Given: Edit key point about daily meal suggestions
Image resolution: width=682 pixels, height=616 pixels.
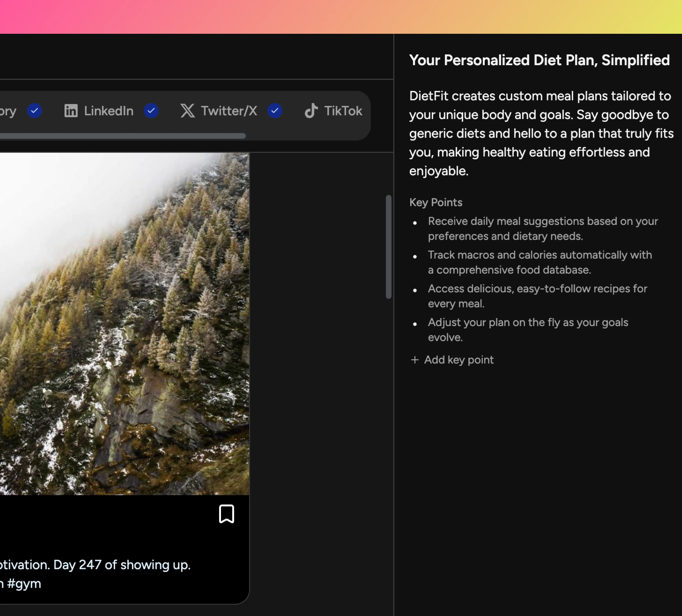Looking at the screenshot, I should click(x=542, y=228).
